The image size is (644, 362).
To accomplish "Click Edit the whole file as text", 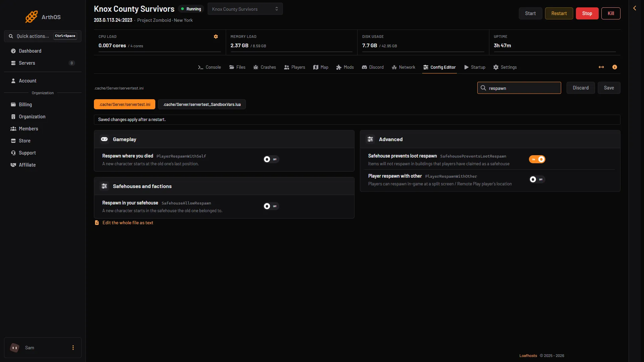I will point(124,223).
